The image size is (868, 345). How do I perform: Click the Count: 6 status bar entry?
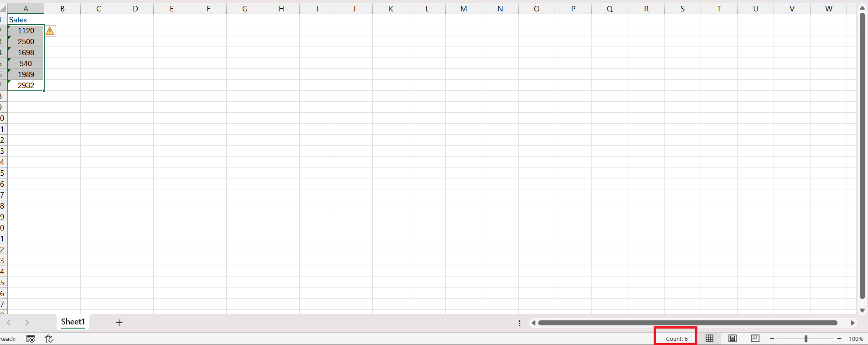pos(676,339)
